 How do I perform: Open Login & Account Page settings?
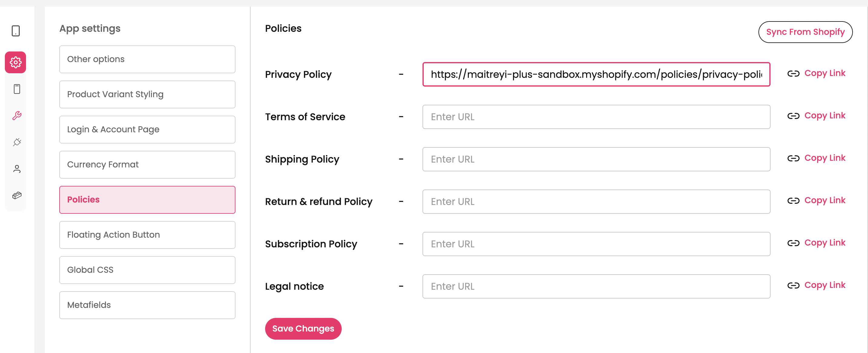[x=147, y=130]
